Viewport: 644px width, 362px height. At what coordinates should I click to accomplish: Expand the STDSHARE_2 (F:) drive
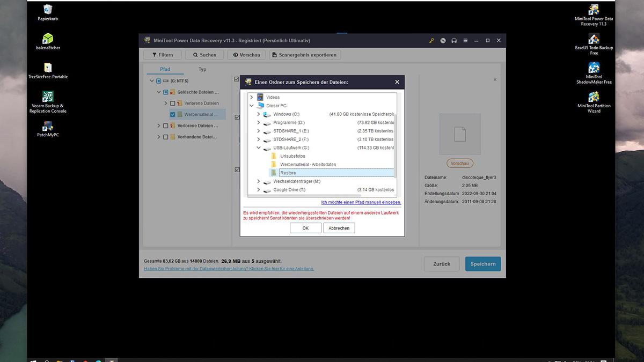point(258,139)
